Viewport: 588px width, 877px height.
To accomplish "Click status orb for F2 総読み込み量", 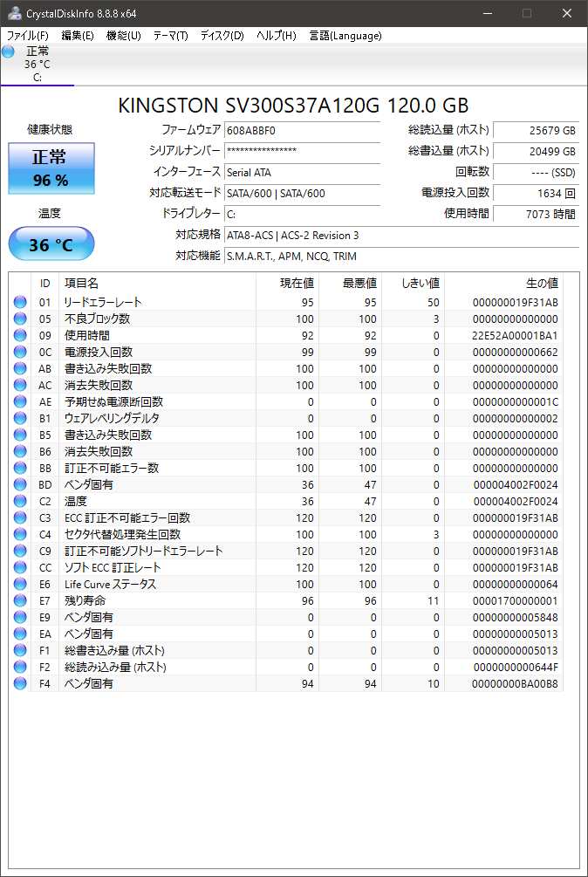I will (x=20, y=668).
